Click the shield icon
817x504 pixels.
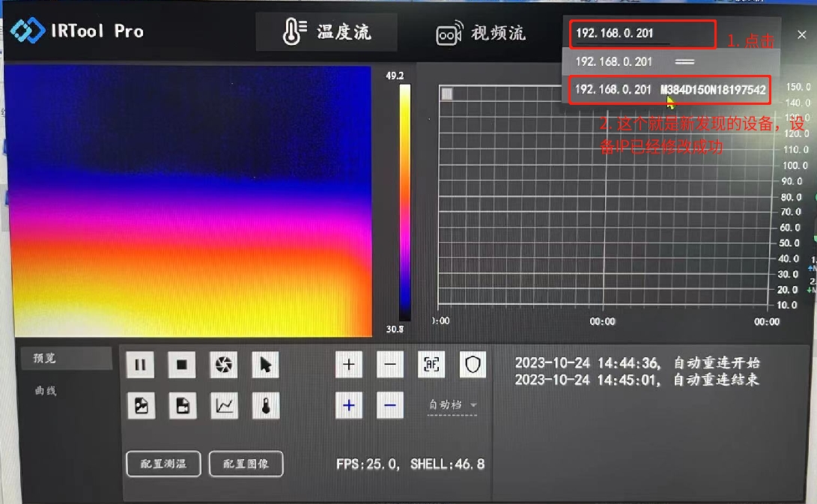(x=473, y=365)
